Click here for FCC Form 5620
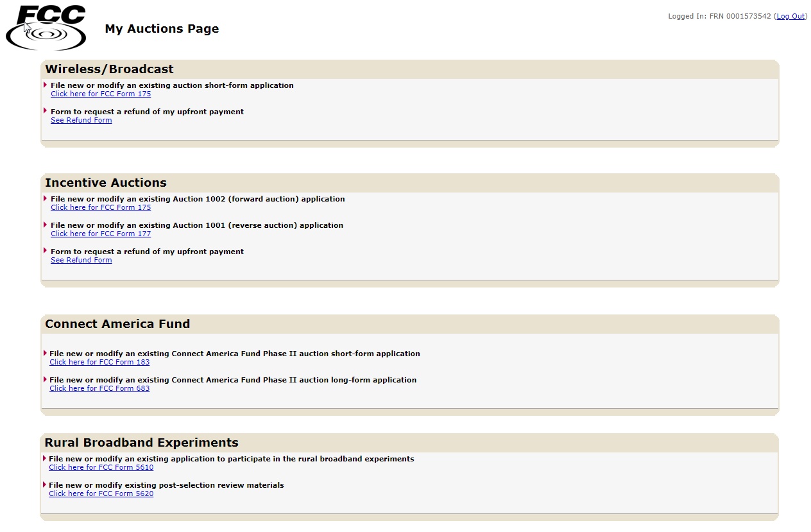 [101, 493]
